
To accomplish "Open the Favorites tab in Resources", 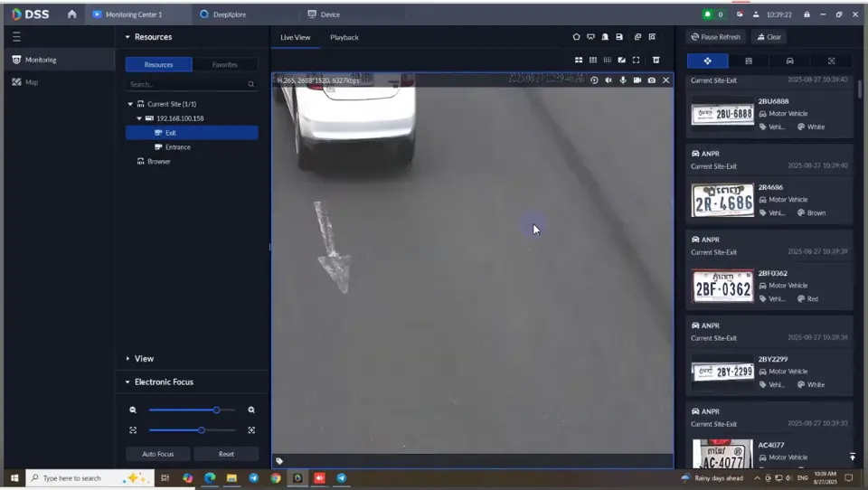I will [225, 64].
